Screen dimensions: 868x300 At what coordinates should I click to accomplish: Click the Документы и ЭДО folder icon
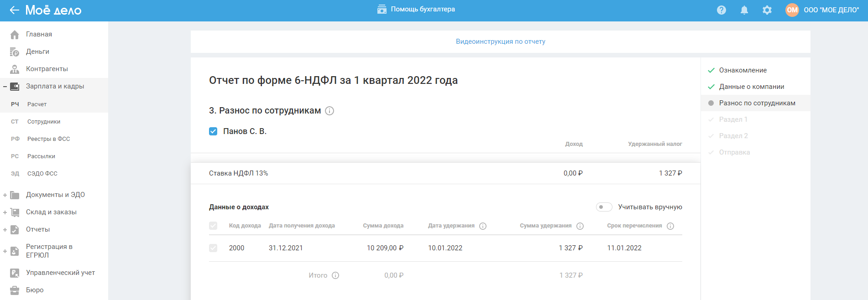tap(15, 195)
